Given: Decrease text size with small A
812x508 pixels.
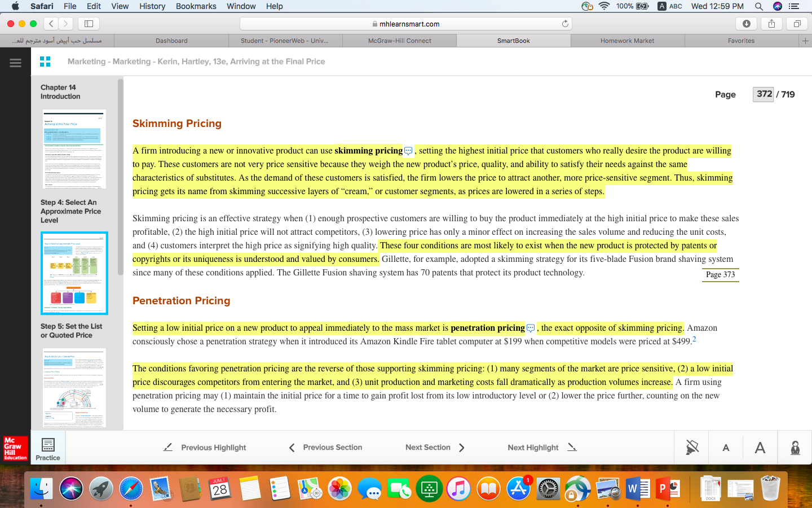Looking at the screenshot, I should point(726,448).
